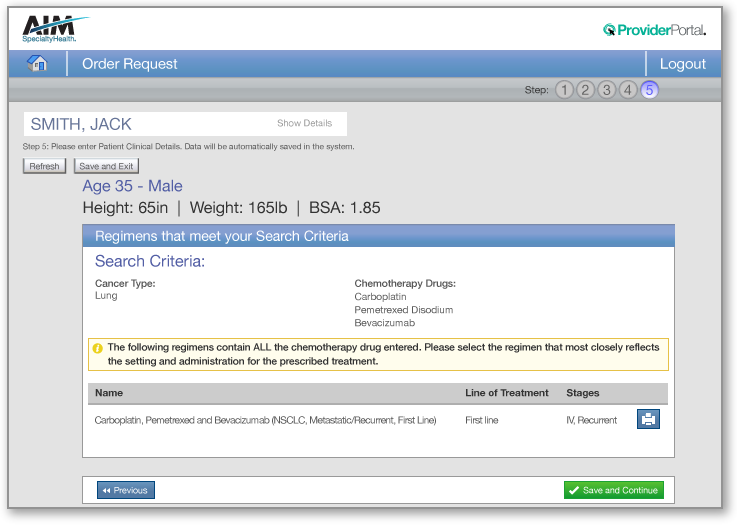Log out of the portal
The image size is (737, 525).
pos(682,64)
